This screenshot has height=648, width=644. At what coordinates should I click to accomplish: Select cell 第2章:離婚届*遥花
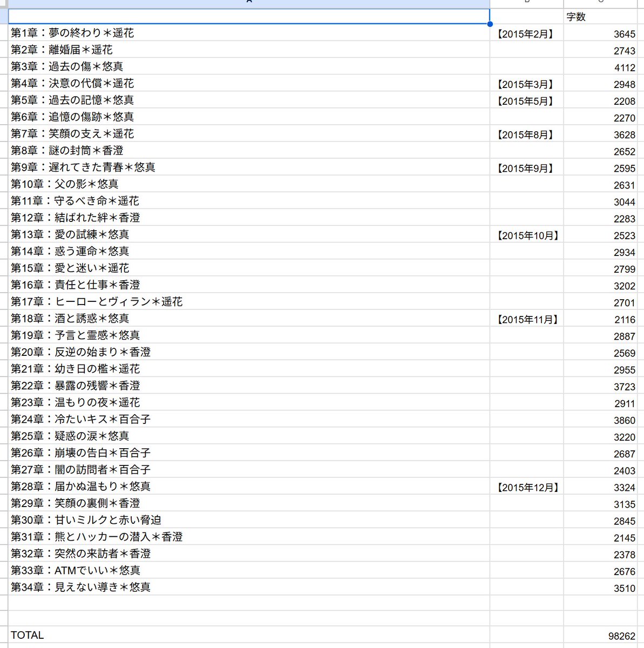click(x=249, y=50)
